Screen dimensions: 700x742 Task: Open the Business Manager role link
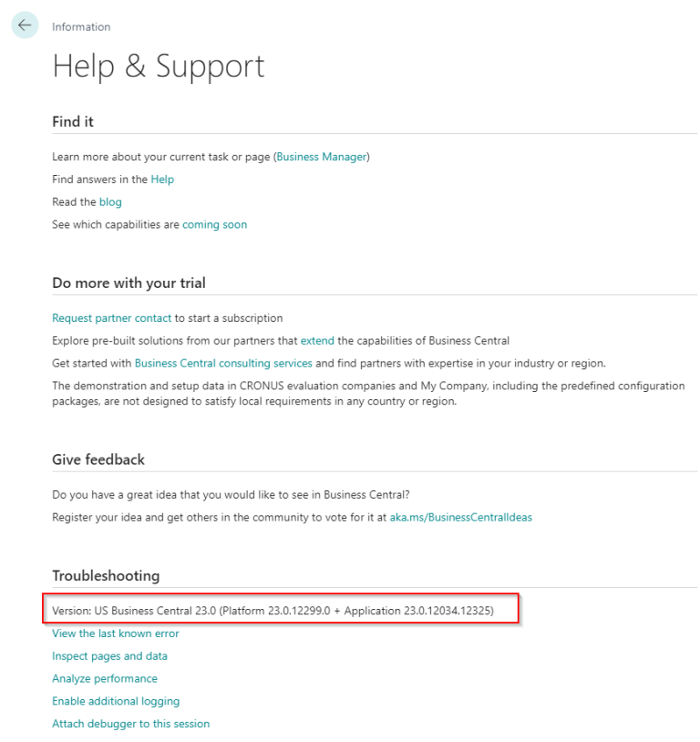coord(320,156)
